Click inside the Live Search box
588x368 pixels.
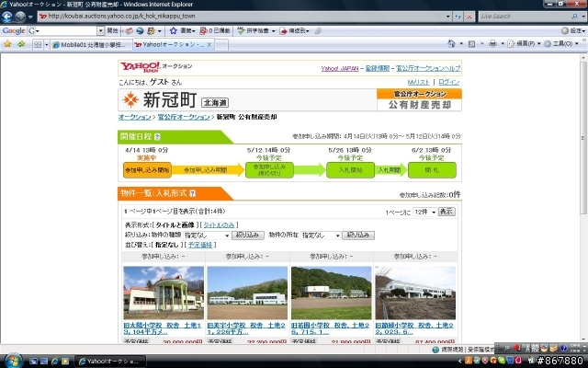525,17
